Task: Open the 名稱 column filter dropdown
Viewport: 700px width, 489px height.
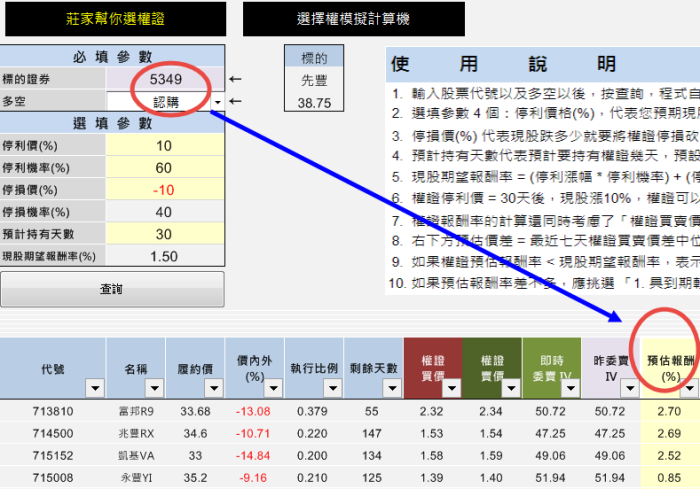Action: coord(154,388)
